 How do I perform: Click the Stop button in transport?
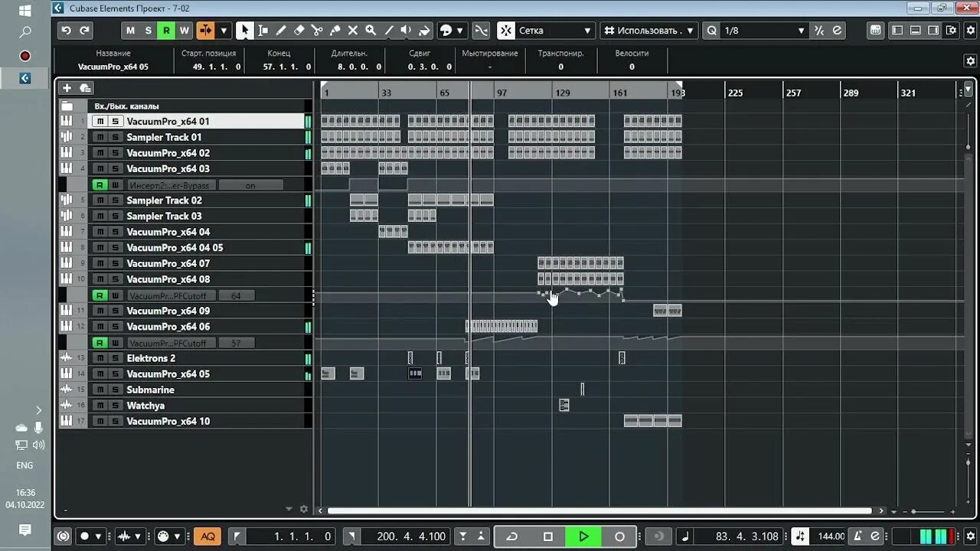coord(547,536)
